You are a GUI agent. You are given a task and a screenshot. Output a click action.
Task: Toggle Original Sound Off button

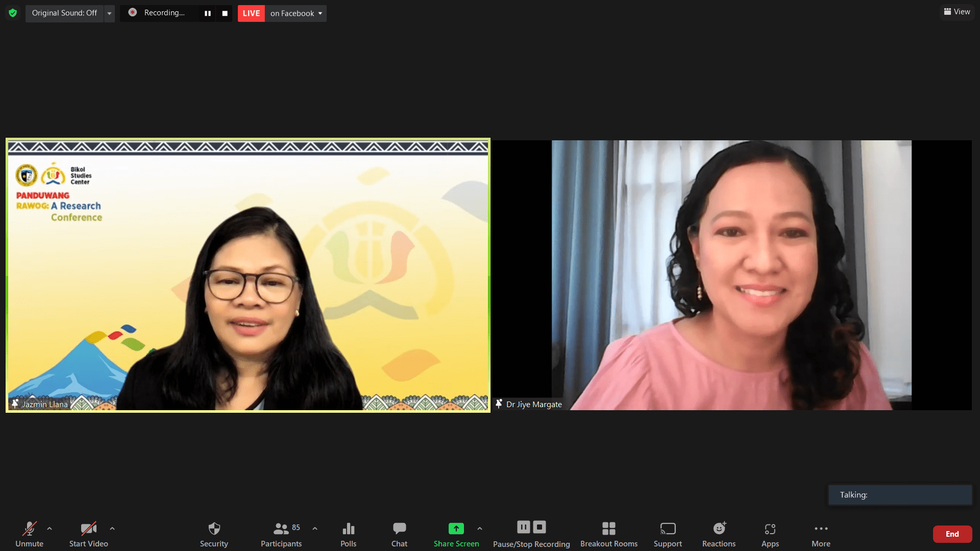64,13
